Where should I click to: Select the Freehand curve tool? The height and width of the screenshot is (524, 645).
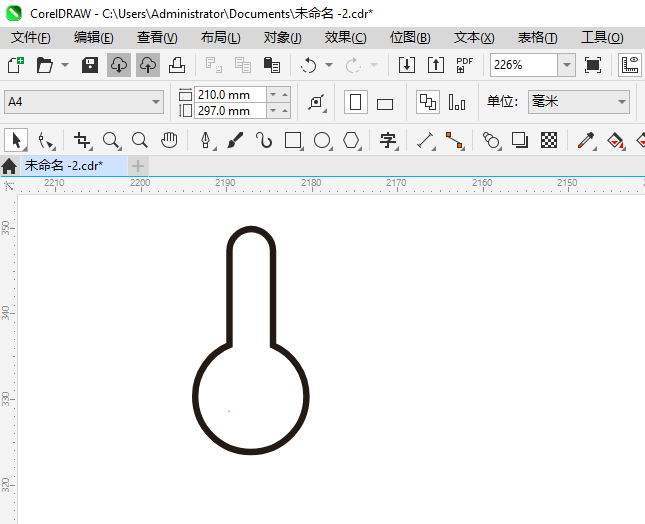tap(264, 140)
